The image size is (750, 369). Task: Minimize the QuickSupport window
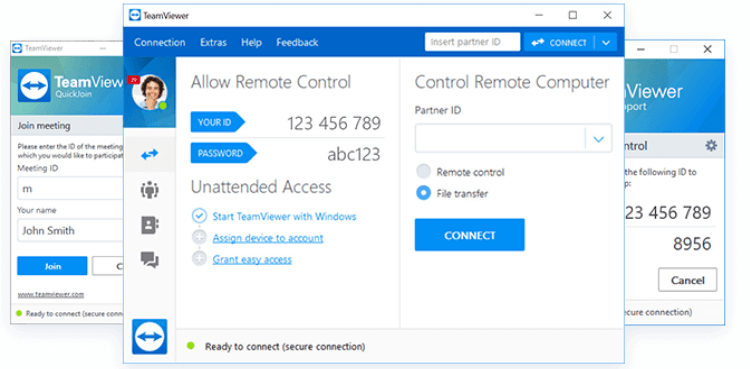click(641, 49)
